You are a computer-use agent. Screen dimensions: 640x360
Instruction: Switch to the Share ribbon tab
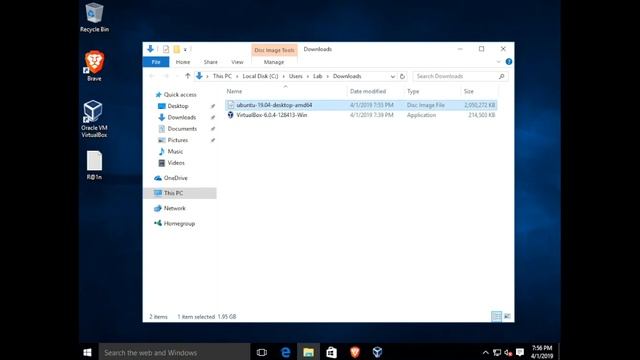coord(211,62)
